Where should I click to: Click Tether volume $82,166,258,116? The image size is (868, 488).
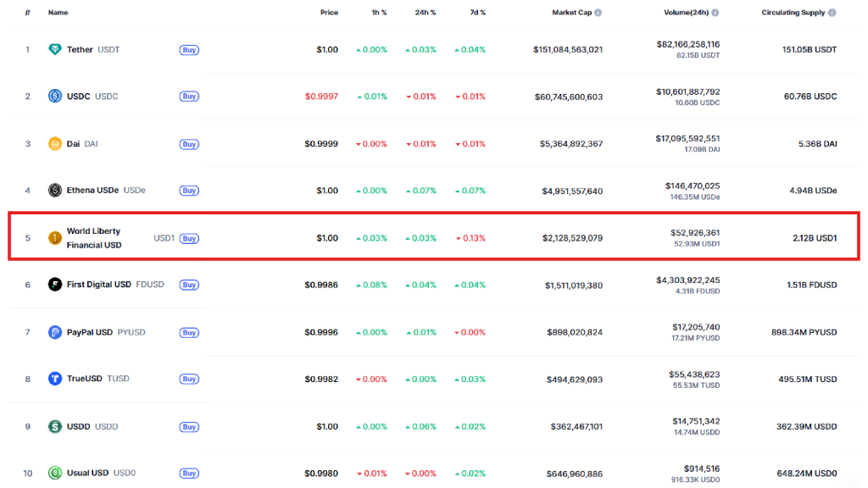click(x=688, y=44)
